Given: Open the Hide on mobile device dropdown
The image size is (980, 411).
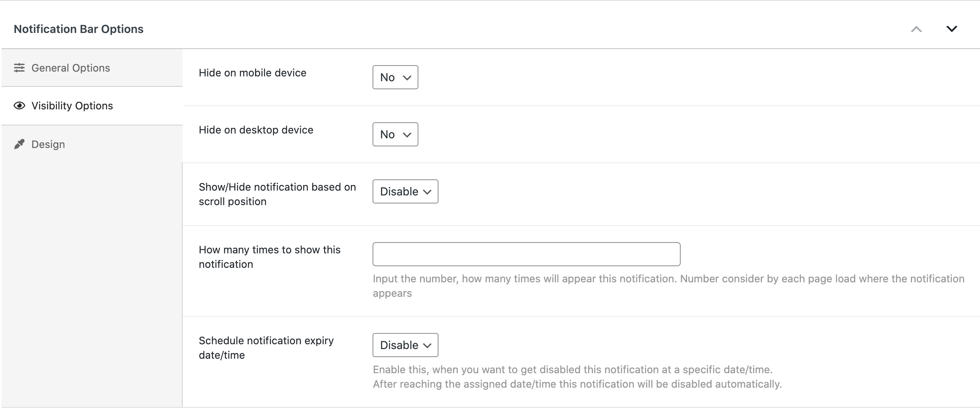Looking at the screenshot, I should [x=395, y=77].
